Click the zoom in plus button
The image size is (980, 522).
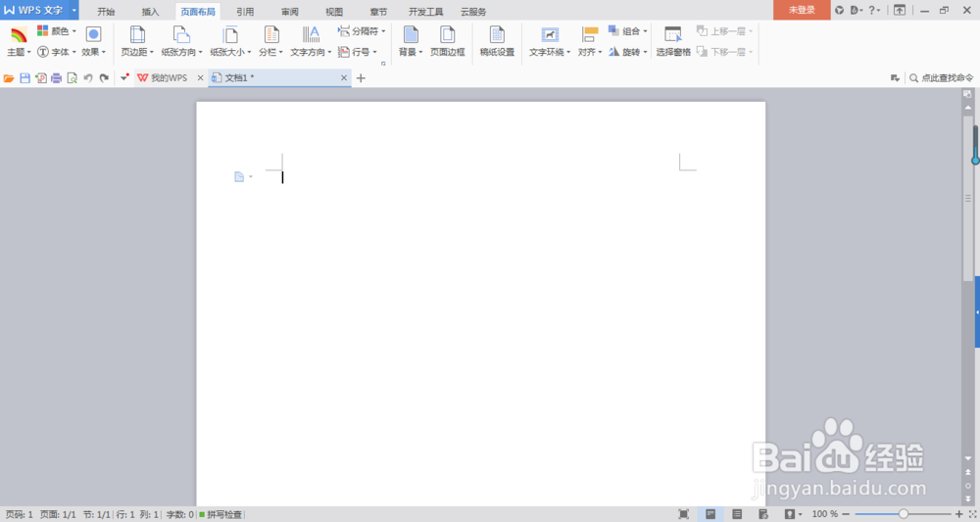point(959,514)
